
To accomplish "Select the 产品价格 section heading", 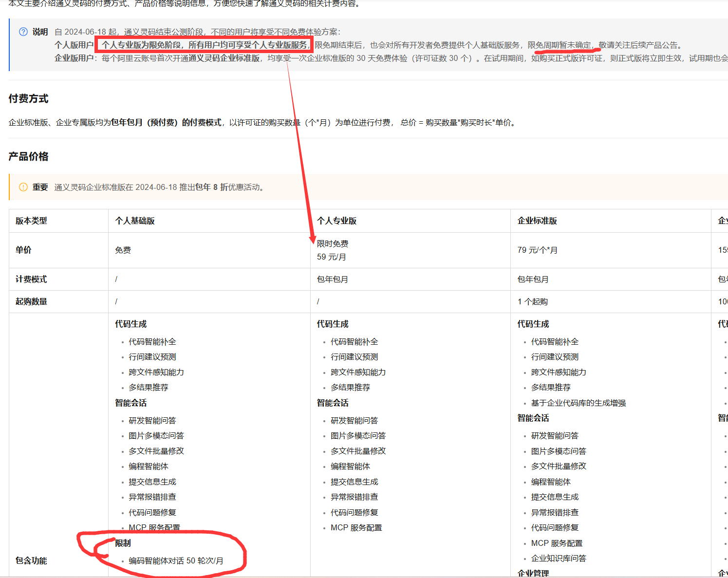I will pyautogui.click(x=28, y=156).
